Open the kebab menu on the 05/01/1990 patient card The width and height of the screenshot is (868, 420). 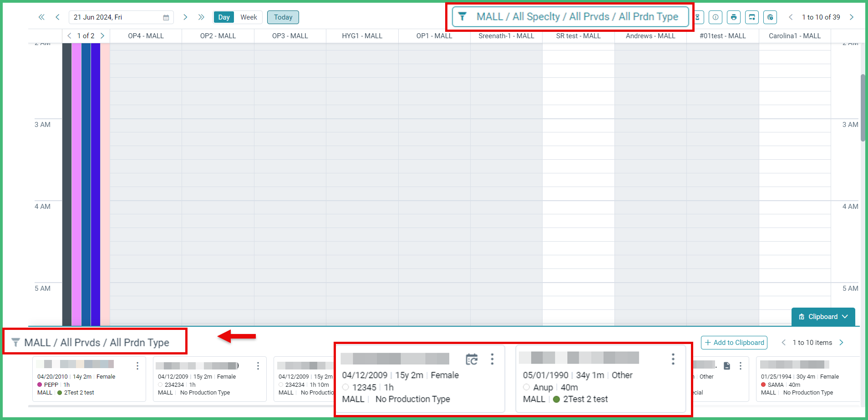click(673, 359)
